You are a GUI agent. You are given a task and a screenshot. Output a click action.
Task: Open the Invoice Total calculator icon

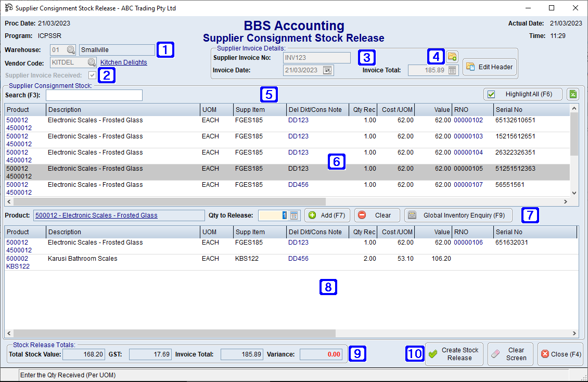[x=451, y=70]
